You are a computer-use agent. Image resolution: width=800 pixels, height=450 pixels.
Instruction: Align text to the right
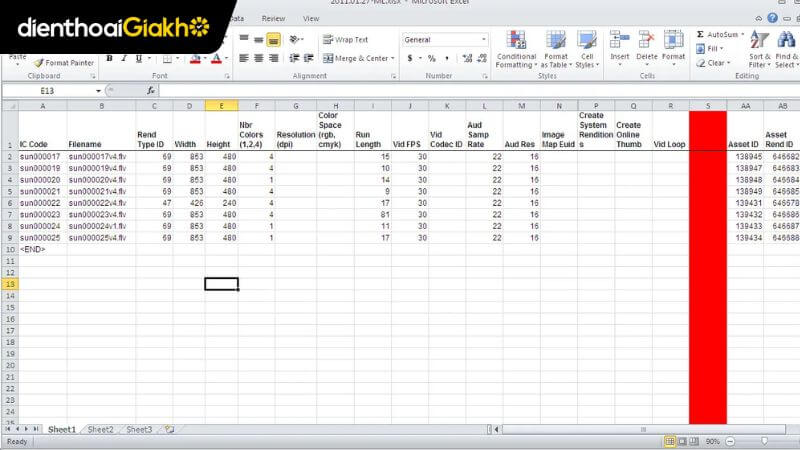click(x=273, y=58)
